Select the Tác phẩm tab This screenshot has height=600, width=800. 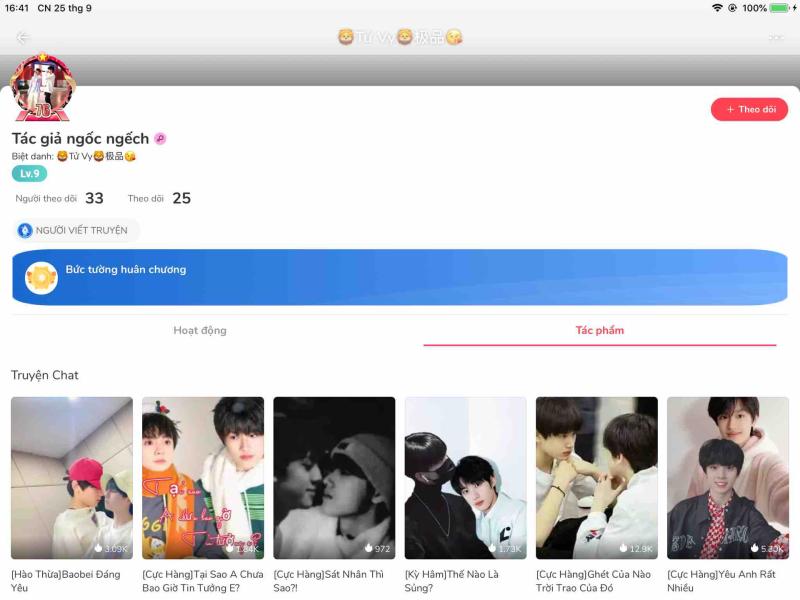(599, 330)
